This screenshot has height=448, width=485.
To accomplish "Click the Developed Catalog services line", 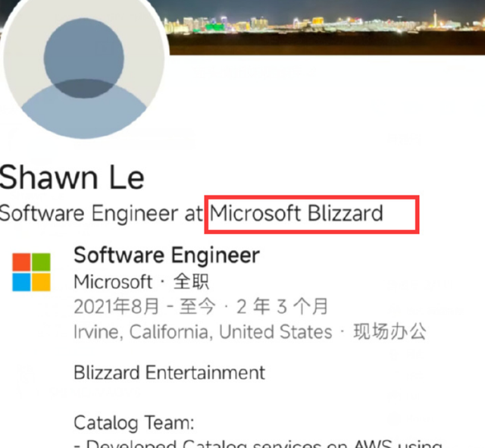I will click(258, 443).
